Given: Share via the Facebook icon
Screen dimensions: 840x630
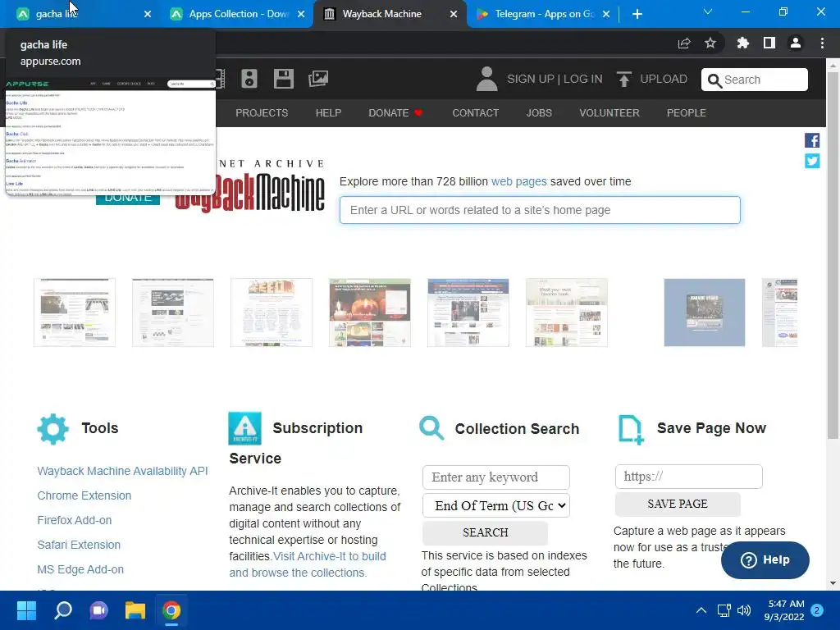Looking at the screenshot, I should tap(812, 140).
